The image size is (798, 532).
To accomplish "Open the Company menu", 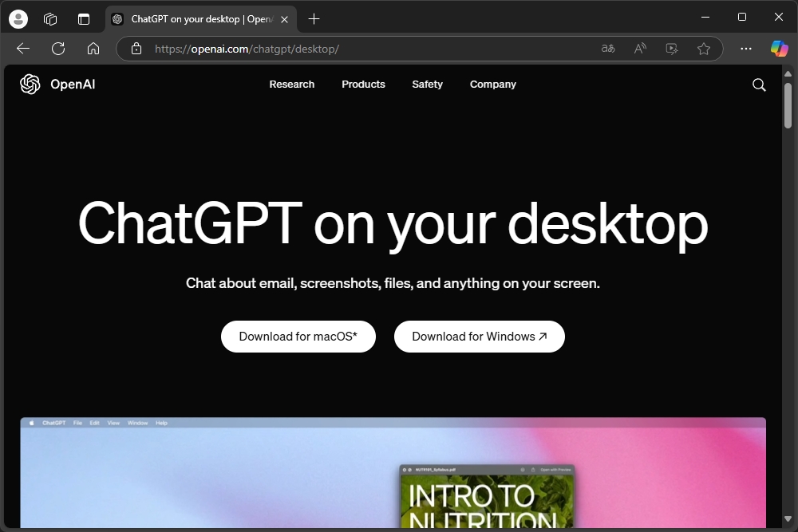I will click(x=493, y=85).
